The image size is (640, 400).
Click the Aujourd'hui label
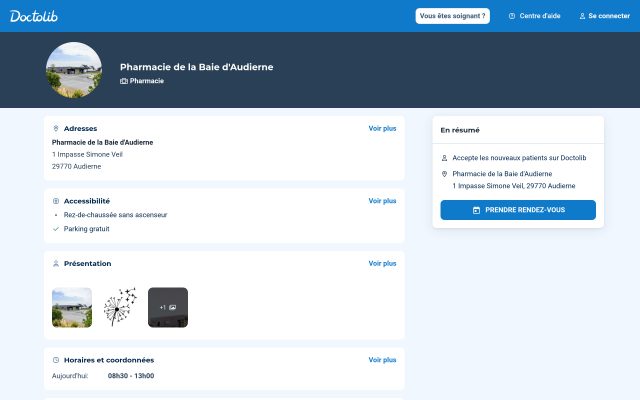click(x=70, y=376)
